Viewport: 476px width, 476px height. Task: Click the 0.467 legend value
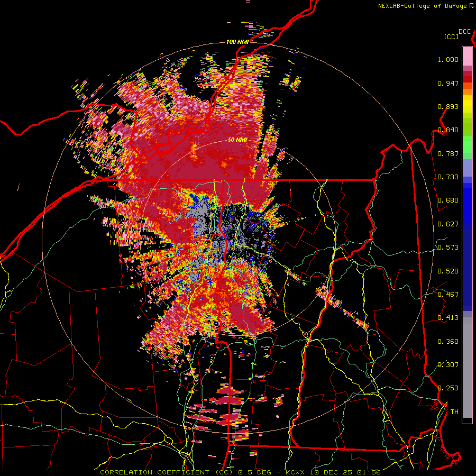click(448, 295)
